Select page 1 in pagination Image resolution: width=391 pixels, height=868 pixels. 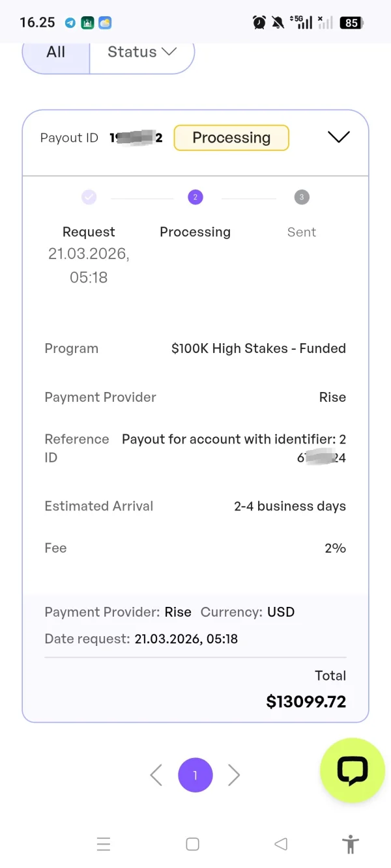(x=195, y=775)
